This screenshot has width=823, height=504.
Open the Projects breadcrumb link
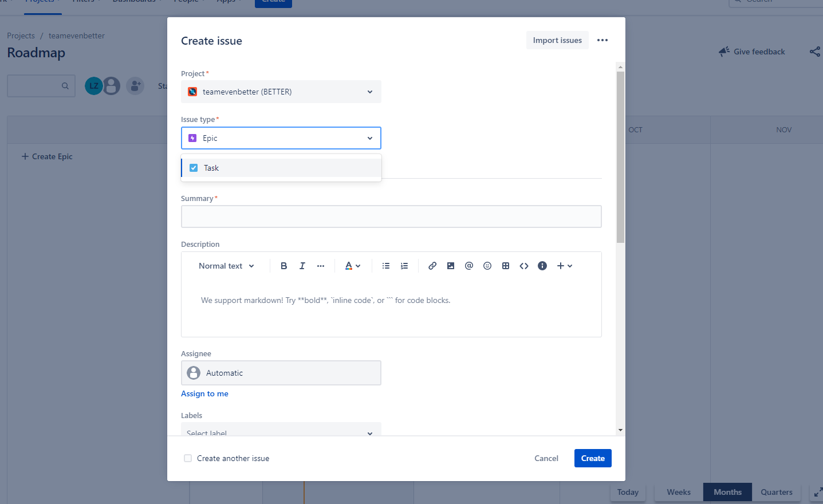pos(21,36)
